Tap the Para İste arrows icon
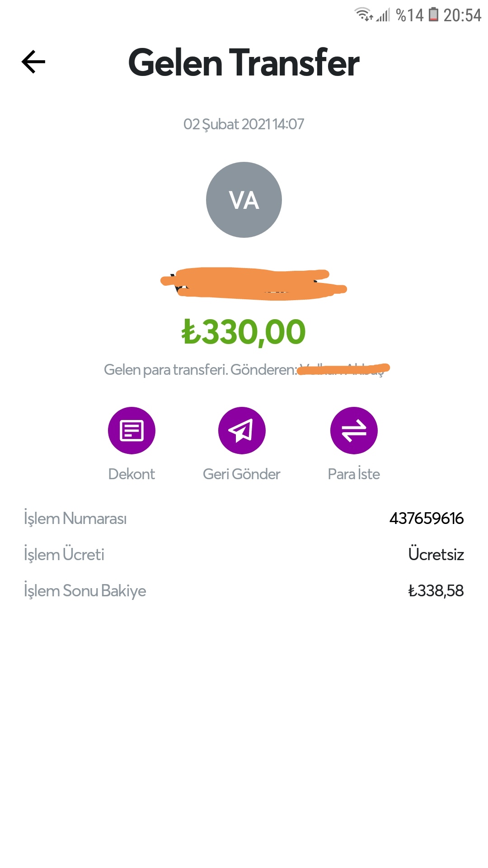Screen dimensions: 488x868 354,430
